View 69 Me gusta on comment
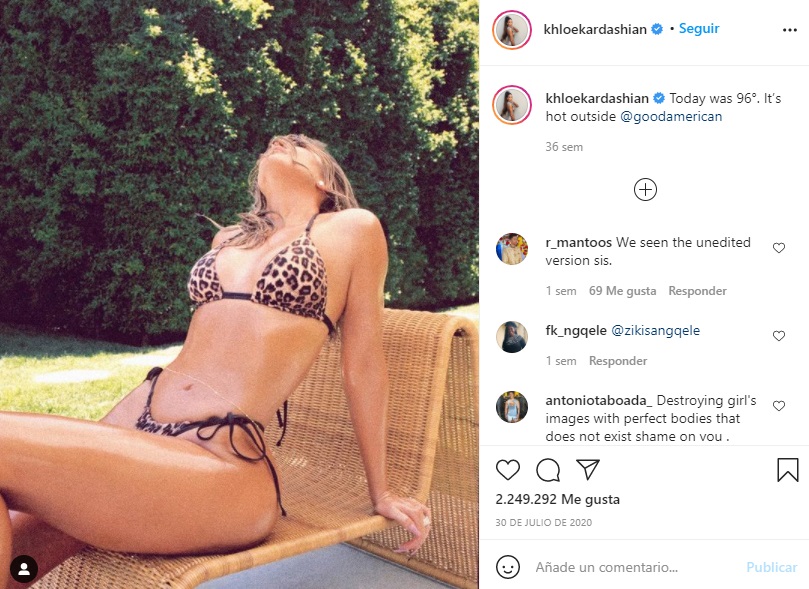Image resolution: width=809 pixels, height=589 pixels. [x=622, y=291]
